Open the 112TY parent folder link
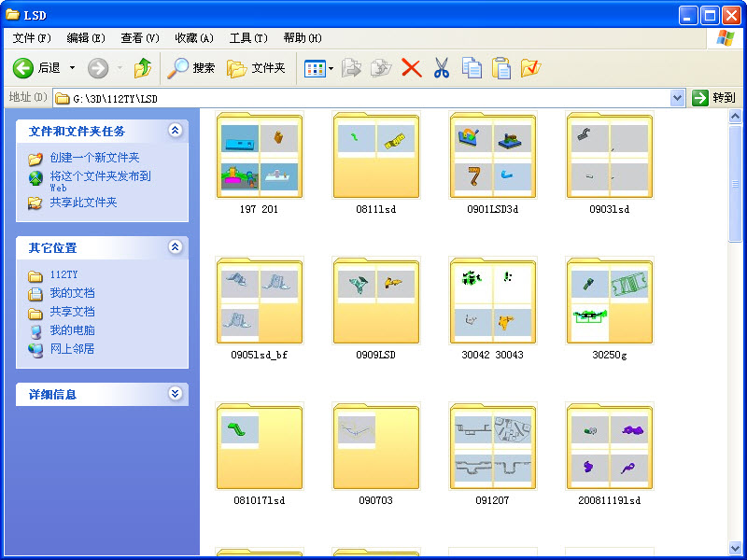This screenshot has width=747, height=560. (x=63, y=274)
